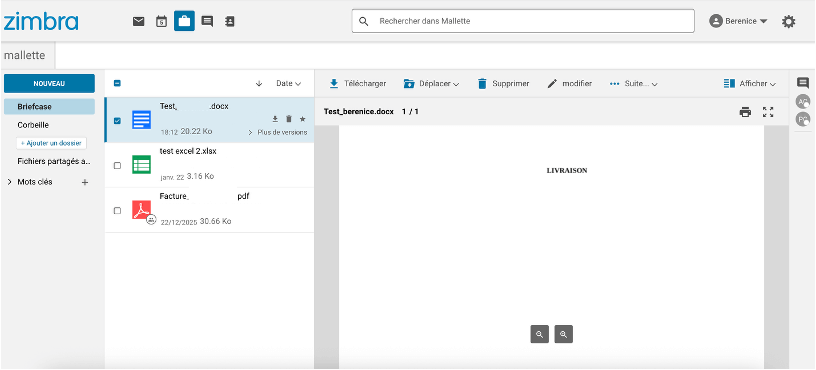Screen dimensions: 816x370
Task: Download the Test docx from row icon
Action: point(275,119)
